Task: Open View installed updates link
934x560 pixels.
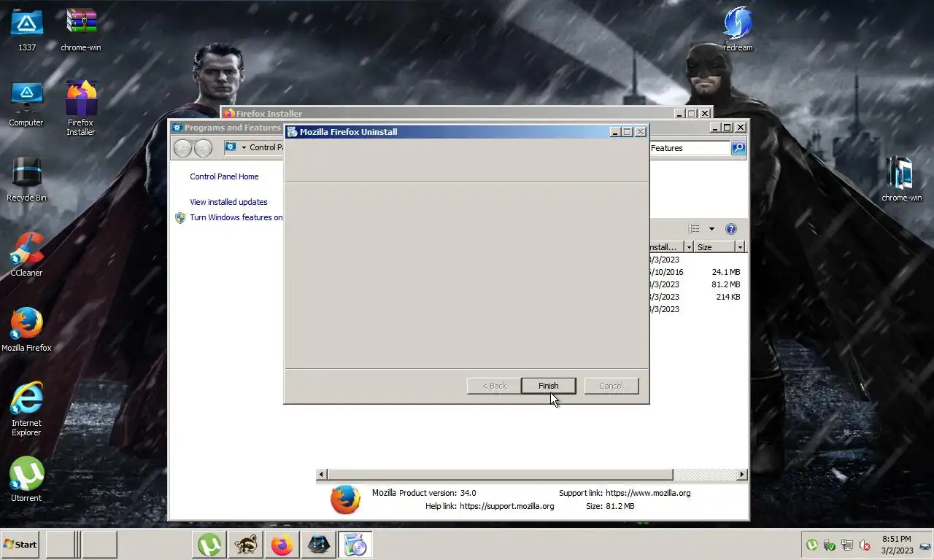Action: point(228,202)
